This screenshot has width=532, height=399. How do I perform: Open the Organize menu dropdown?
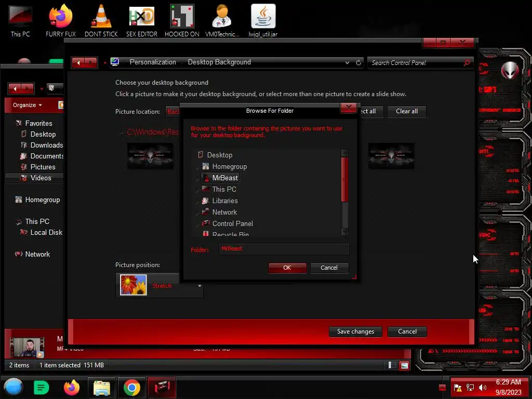pos(27,105)
